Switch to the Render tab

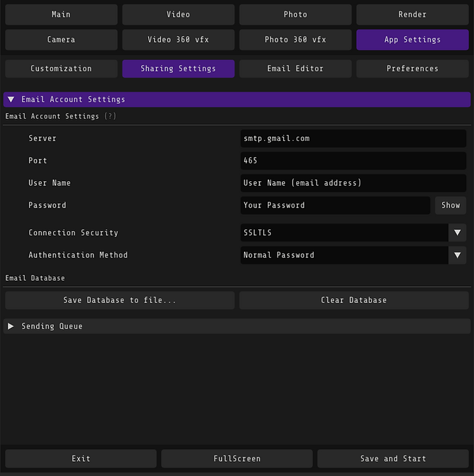pyautogui.click(x=413, y=15)
